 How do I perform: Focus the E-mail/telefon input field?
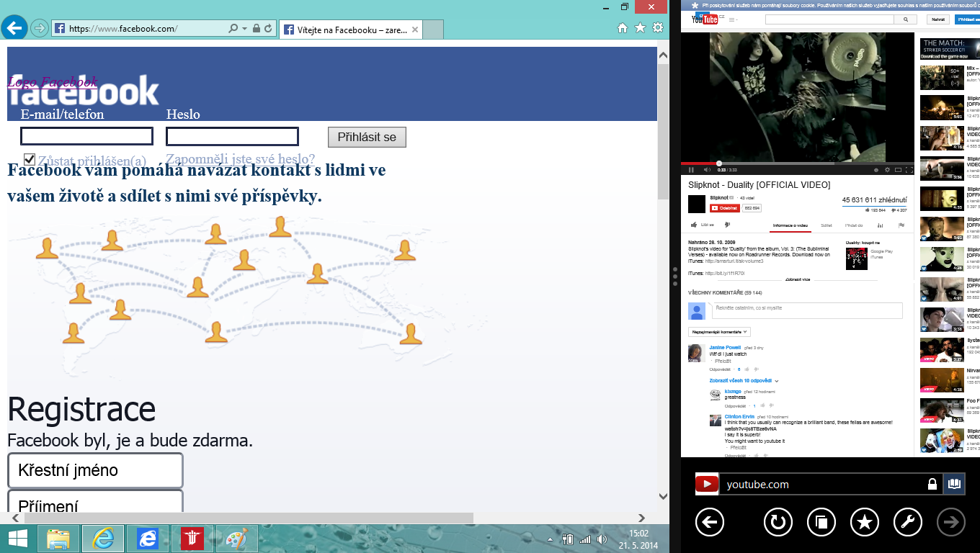[86, 136]
